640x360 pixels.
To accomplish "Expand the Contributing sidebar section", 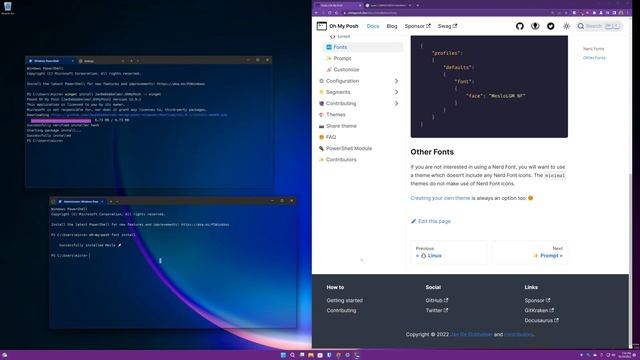I will point(359,103).
